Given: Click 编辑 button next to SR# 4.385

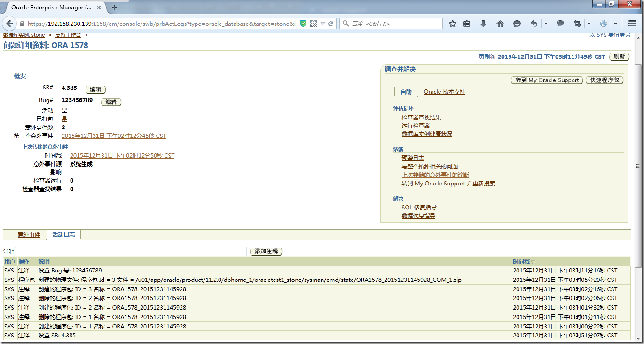Looking at the screenshot, I should click(x=95, y=89).
